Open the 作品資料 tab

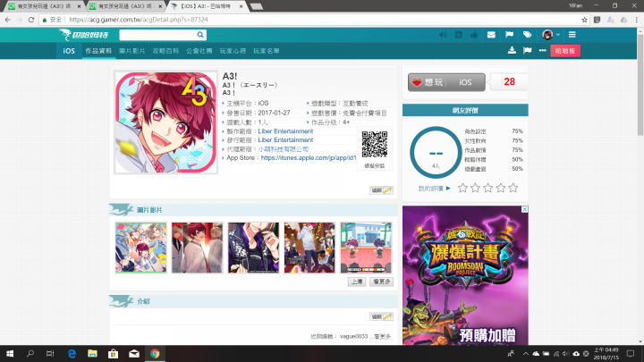tap(98, 51)
